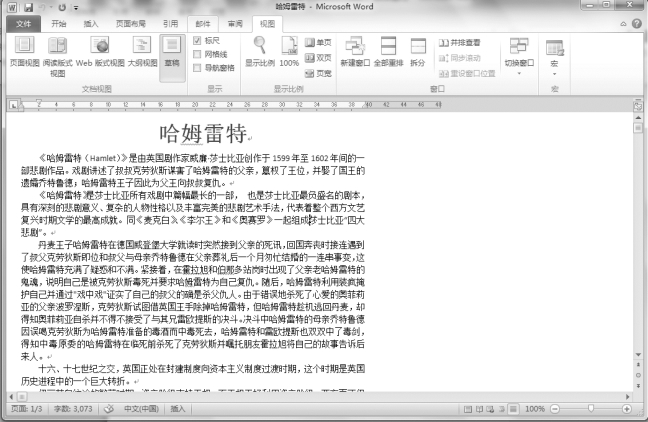648x422 pixels.
Task: Open the 显示比例 zoom dialog
Action: click(x=260, y=50)
